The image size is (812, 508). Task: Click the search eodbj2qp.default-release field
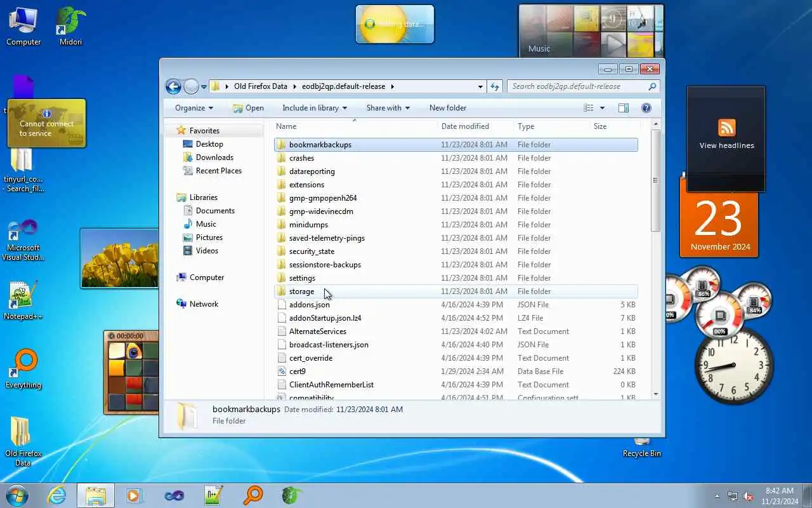[583, 86]
